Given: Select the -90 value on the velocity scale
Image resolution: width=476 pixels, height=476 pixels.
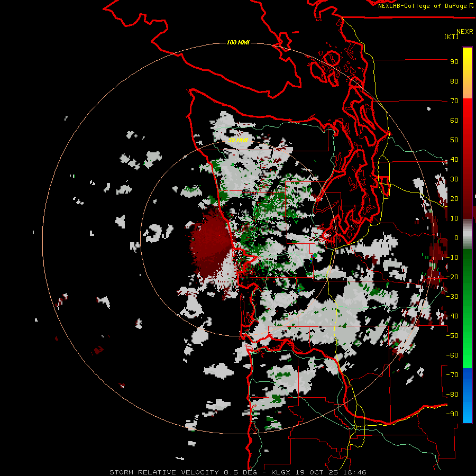Looking at the screenshot, I should coord(452,414).
